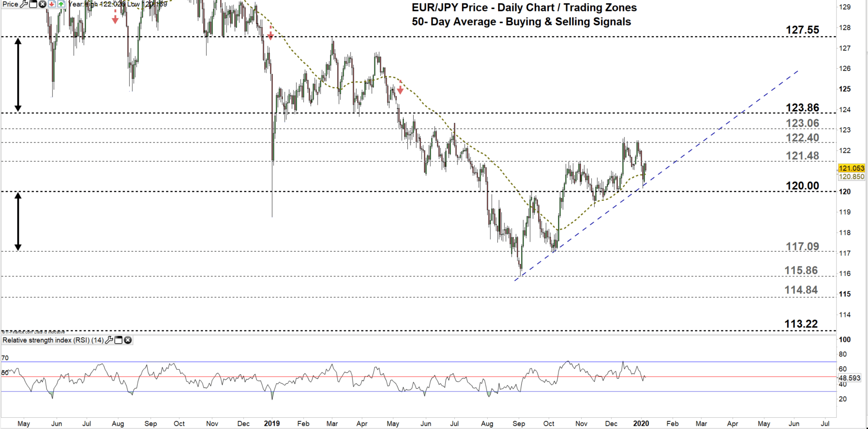The width and height of the screenshot is (868, 429).
Task: Close the Price panel with X icon
Action: pos(42,4)
